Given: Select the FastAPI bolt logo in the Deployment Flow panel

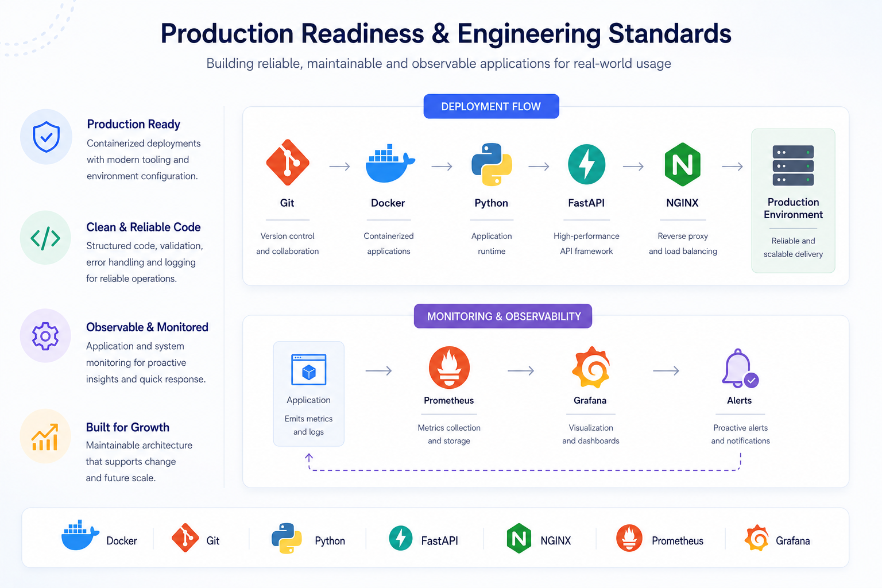Looking at the screenshot, I should [x=586, y=164].
